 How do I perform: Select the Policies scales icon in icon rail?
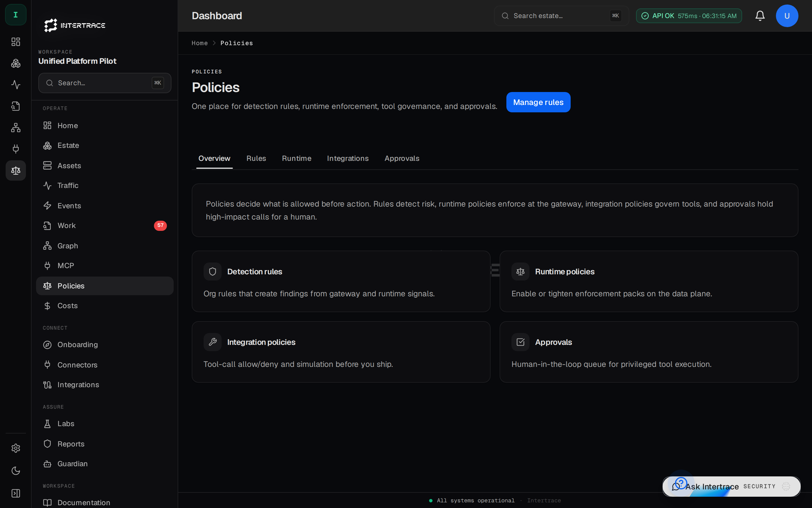(x=16, y=170)
